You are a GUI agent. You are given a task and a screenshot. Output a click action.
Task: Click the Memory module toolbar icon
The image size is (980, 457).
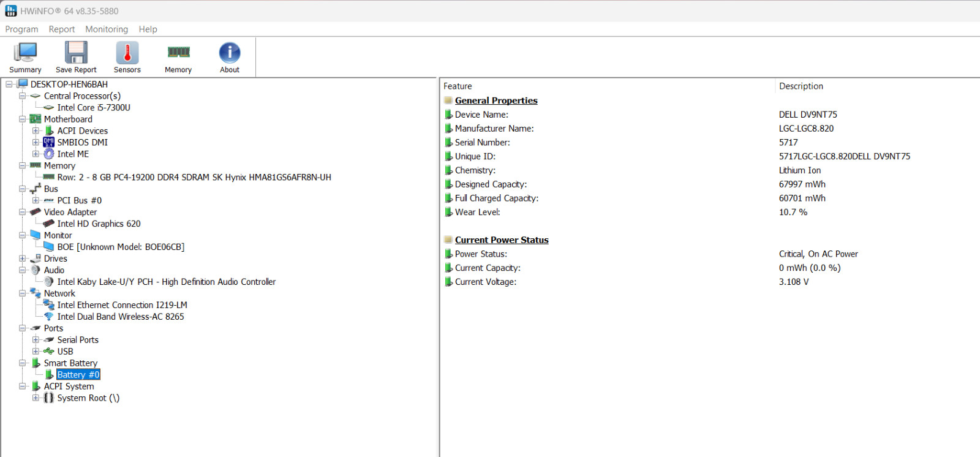click(178, 52)
